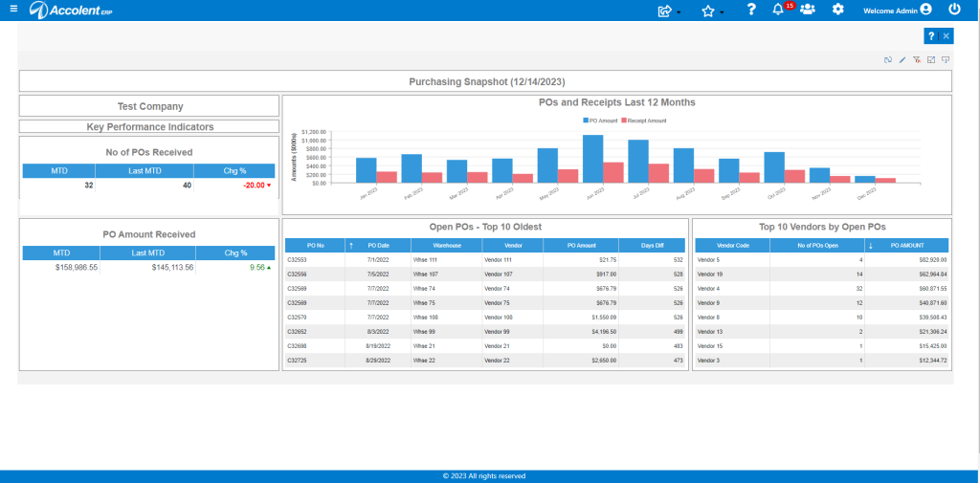Toggle the PO Amount legend series
980x483 pixels.
point(600,121)
